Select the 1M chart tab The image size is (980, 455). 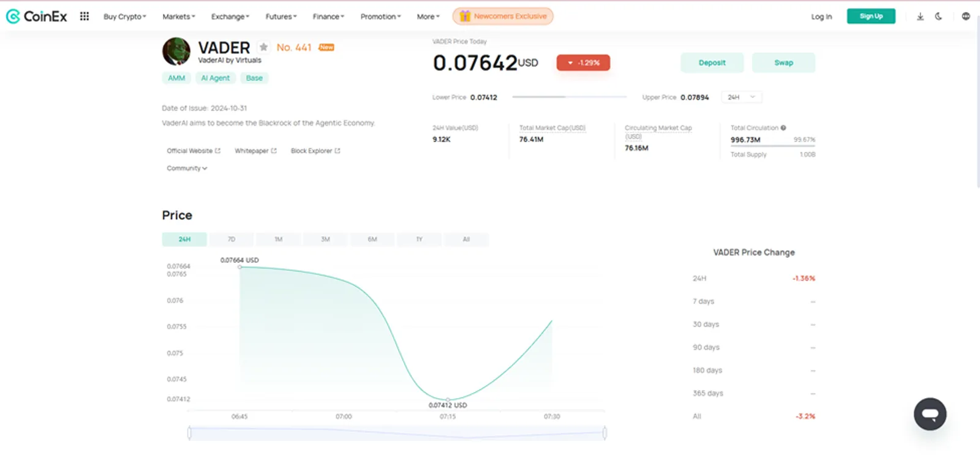tap(279, 239)
